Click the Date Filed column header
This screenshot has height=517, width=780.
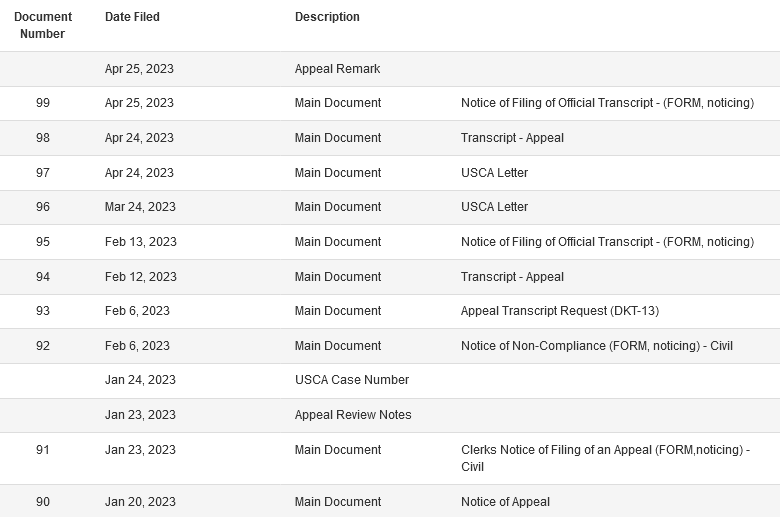tap(132, 17)
